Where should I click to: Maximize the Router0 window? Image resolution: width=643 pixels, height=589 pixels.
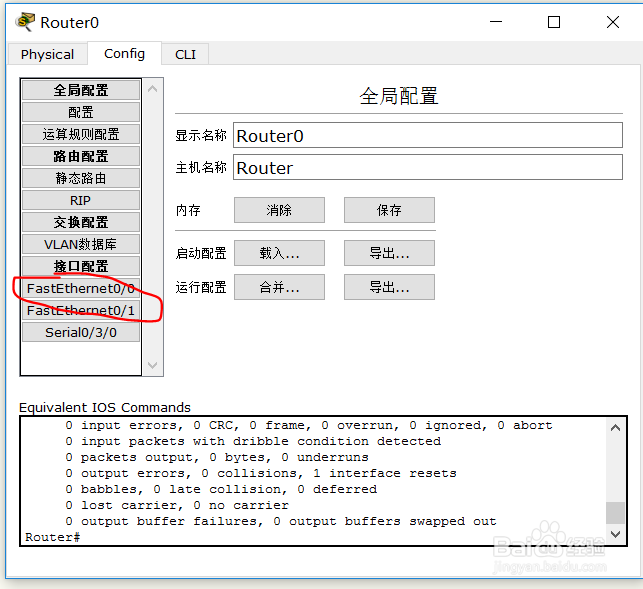click(554, 22)
